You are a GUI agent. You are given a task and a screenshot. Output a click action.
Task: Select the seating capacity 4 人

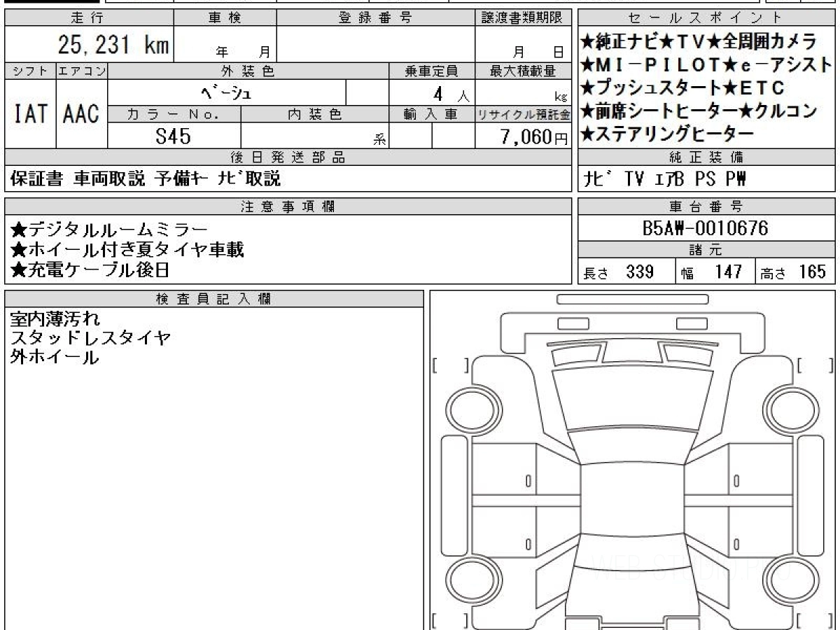pos(451,93)
